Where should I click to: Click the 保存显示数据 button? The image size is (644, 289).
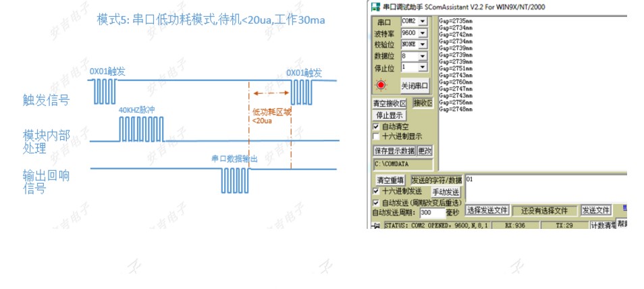click(x=395, y=151)
